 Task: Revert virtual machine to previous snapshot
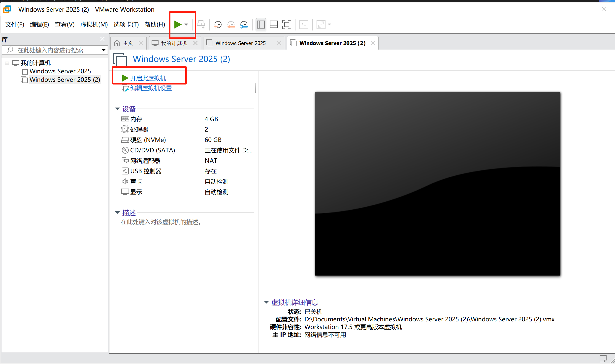[x=231, y=25]
